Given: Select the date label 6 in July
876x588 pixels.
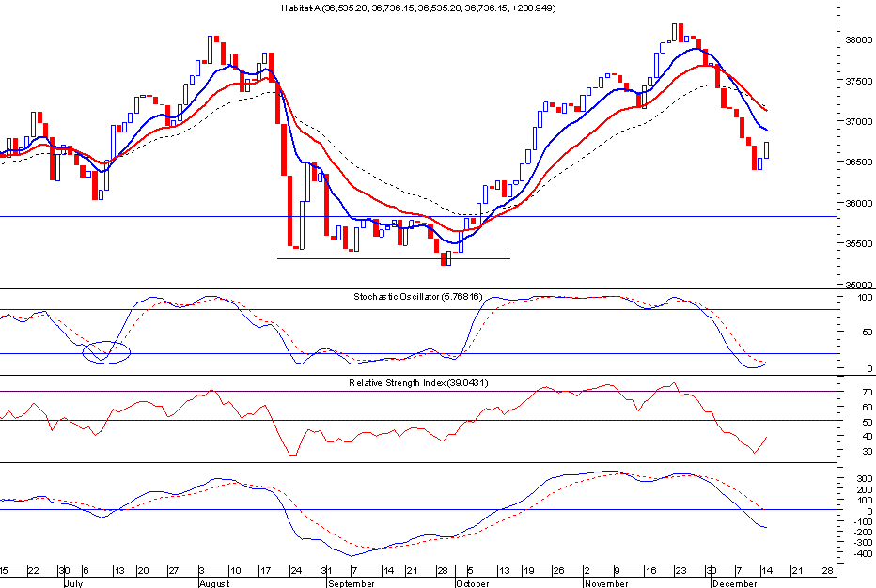Looking at the screenshot, I should tap(86, 571).
